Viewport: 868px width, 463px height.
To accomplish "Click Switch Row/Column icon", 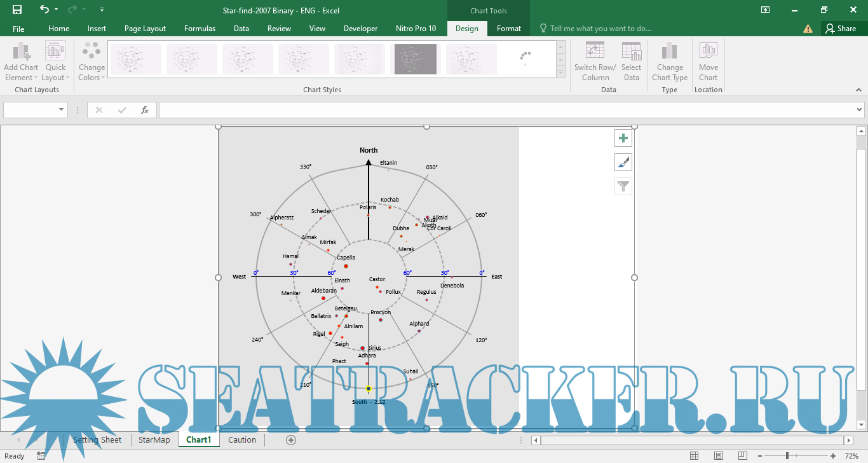I will coord(595,62).
